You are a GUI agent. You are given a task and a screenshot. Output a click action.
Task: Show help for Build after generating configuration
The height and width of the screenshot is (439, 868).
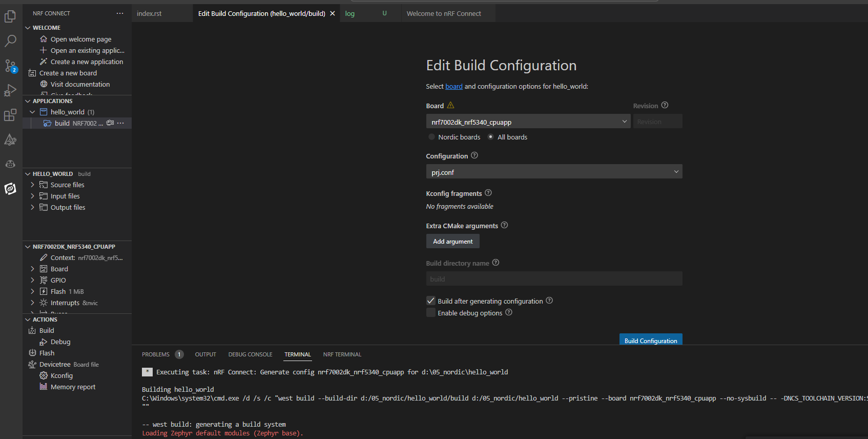pyautogui.click(x=549, y=301)
